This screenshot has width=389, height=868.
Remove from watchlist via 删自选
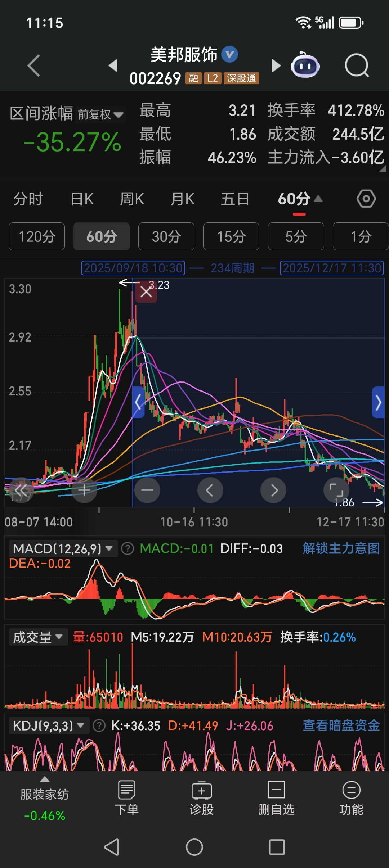coord(276,797)
